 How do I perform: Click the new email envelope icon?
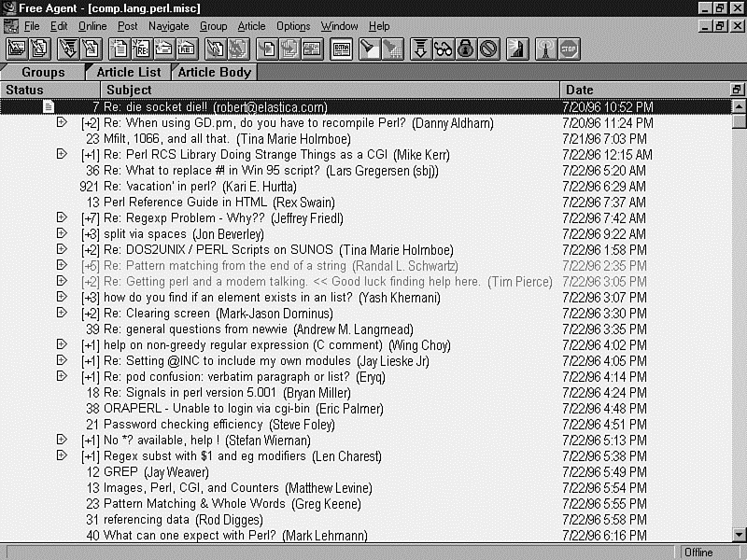[x=164, y=49]
